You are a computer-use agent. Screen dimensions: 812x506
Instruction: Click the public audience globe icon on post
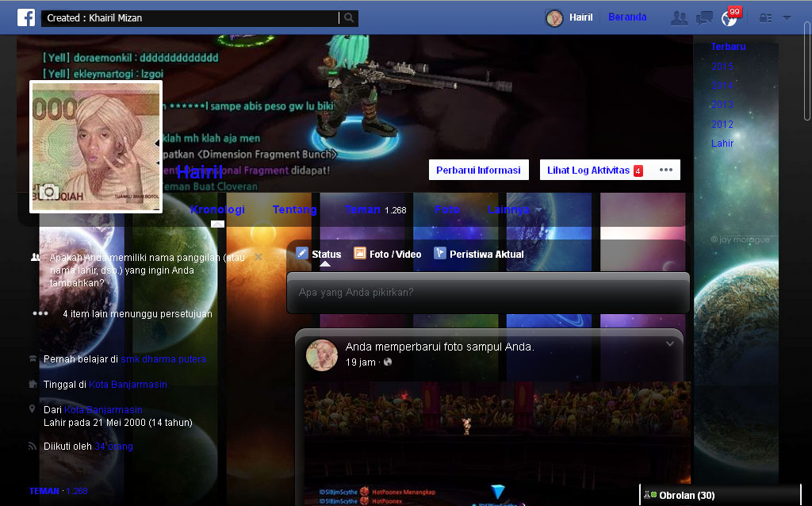click(x=387, y=362)
